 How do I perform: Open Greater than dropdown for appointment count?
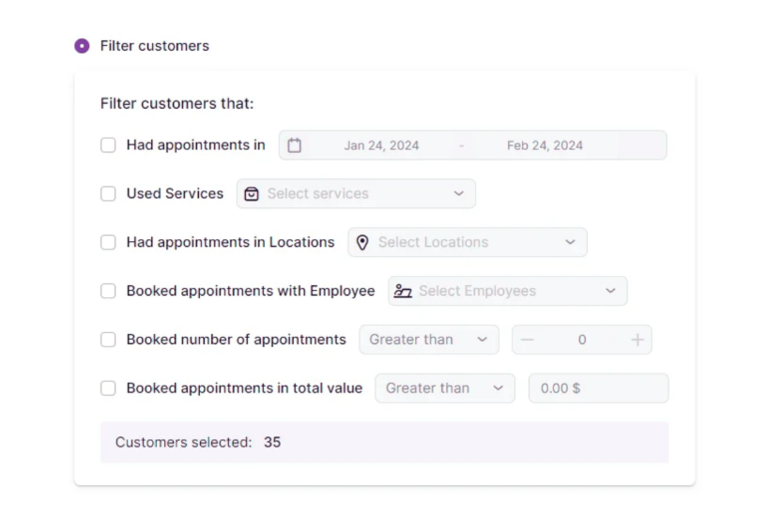click(429, 340)
